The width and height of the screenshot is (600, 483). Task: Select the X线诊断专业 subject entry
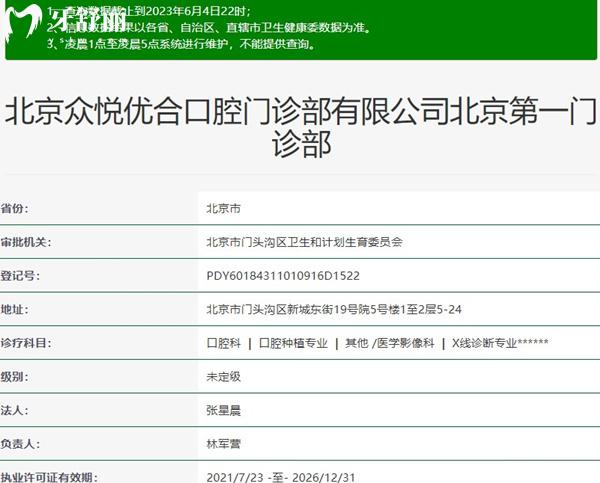pyautogui.click(x=500, y=343)
